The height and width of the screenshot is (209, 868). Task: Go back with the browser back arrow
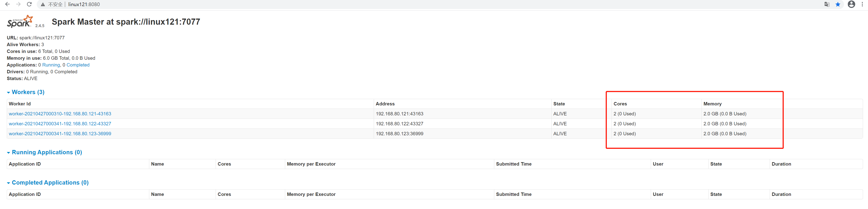click(7, 4)
